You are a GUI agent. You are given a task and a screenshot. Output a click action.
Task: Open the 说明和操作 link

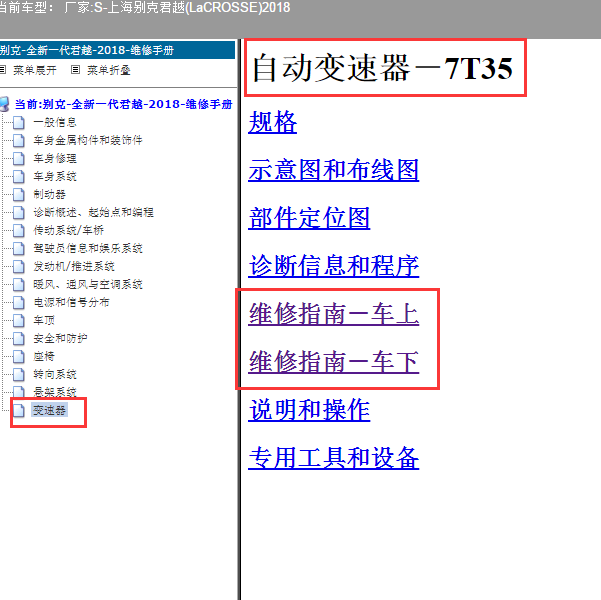click(309, 410)
